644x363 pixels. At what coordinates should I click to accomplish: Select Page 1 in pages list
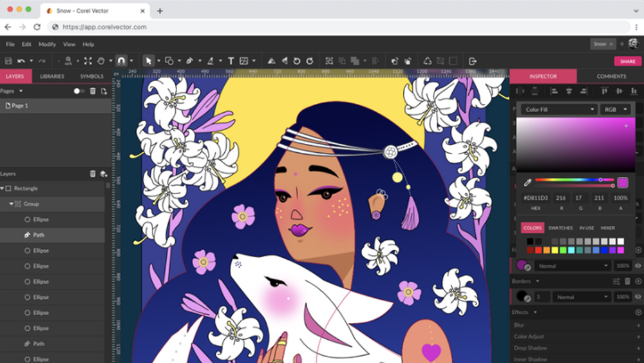(x=55, y=106)
